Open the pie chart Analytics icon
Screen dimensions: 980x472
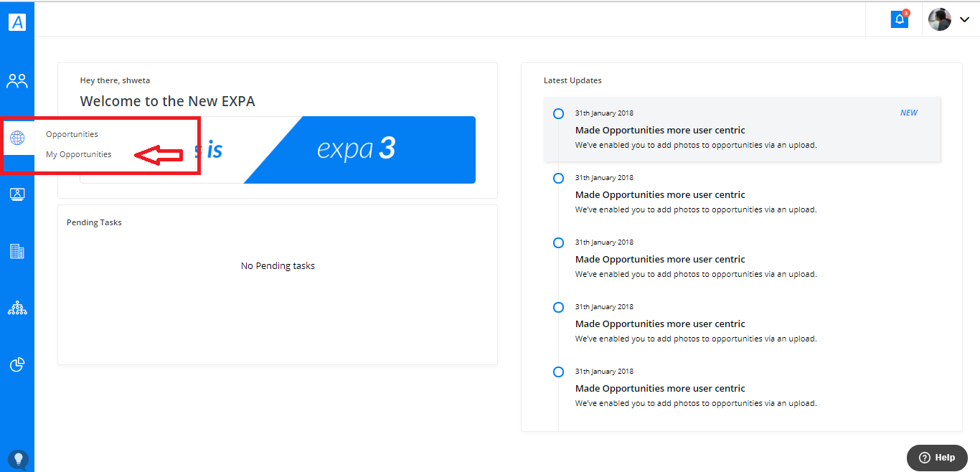pos(17,365)
